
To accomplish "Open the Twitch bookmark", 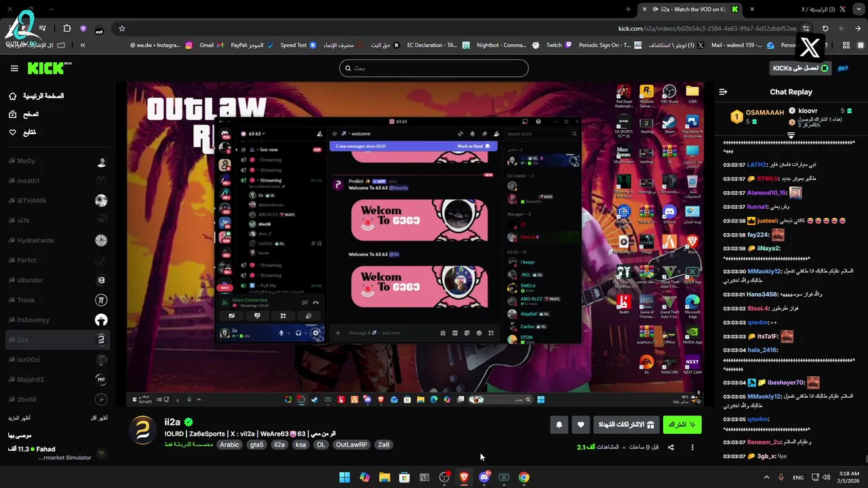I will tap(559, 45).
